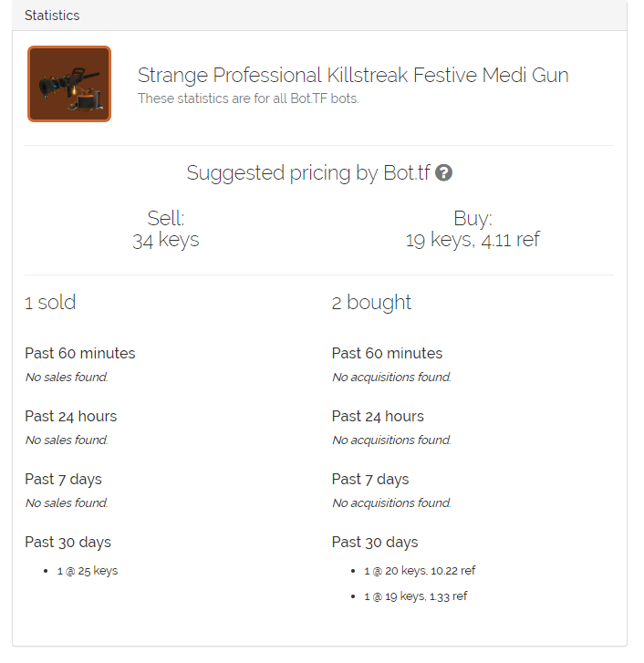Click the 34 keys sell price

click(x=166, y=240)
